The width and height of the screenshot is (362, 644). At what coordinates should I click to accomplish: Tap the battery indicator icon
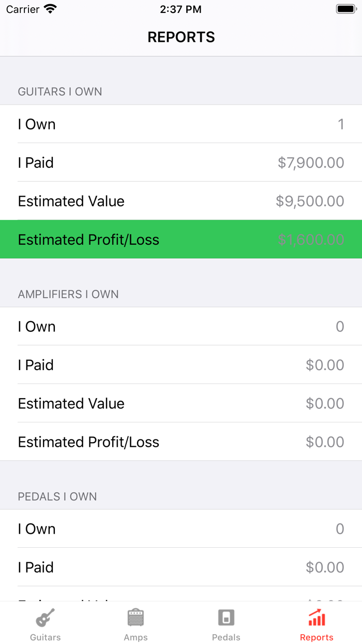(x=345, y=9)
